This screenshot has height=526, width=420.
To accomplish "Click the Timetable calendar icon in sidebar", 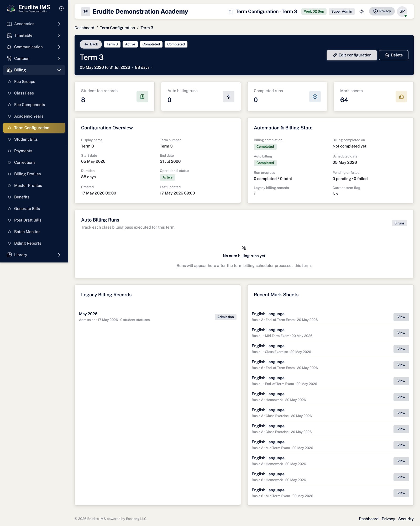I will tap(9, 35).
